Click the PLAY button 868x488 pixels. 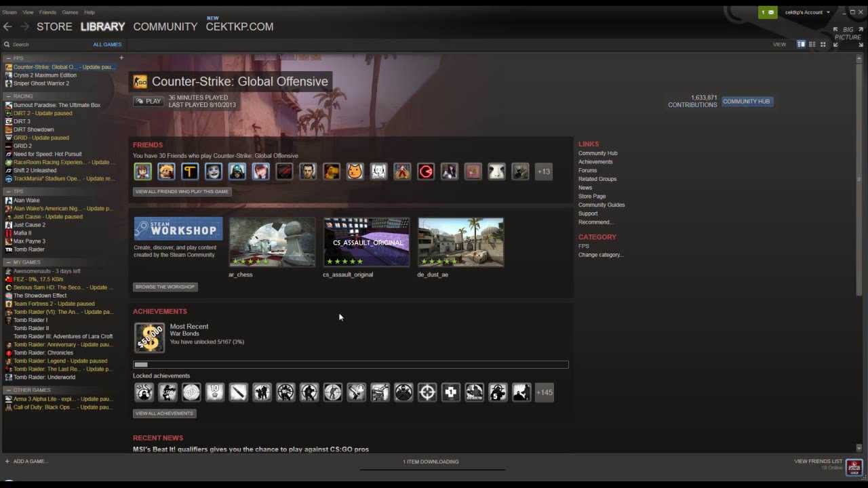(x=149, y=101)
